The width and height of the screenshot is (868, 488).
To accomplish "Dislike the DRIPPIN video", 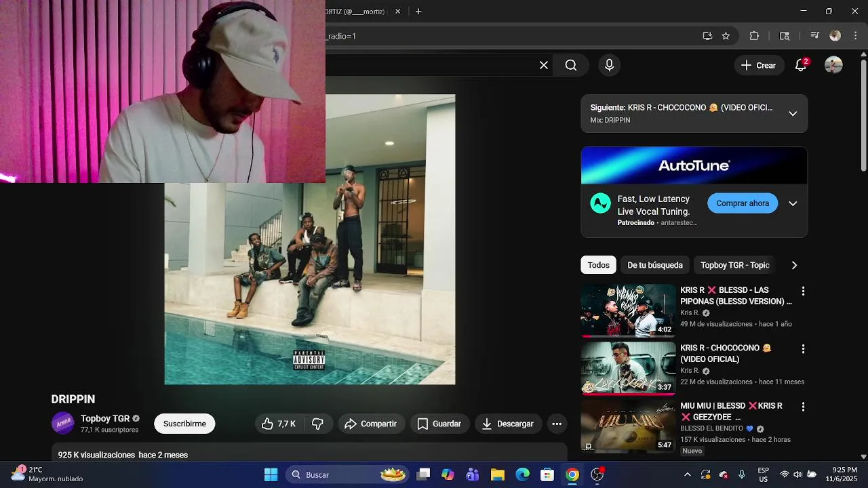I will [317, 424].
